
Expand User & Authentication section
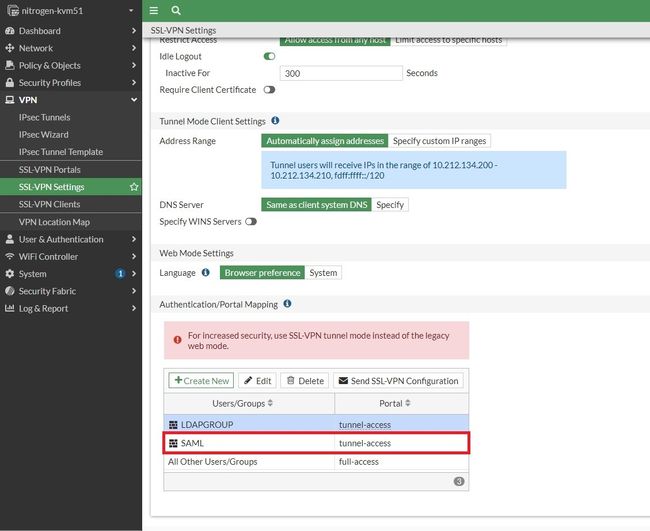(x=70, y=239)
